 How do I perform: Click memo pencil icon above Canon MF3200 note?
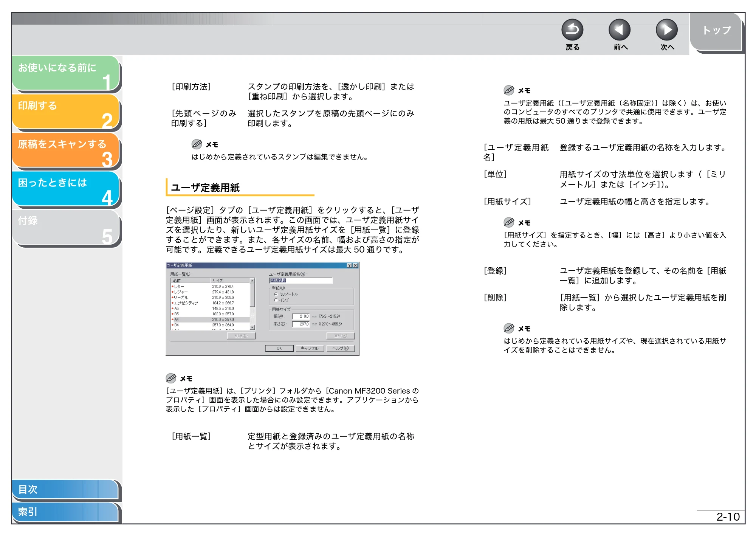pos(171,378)
